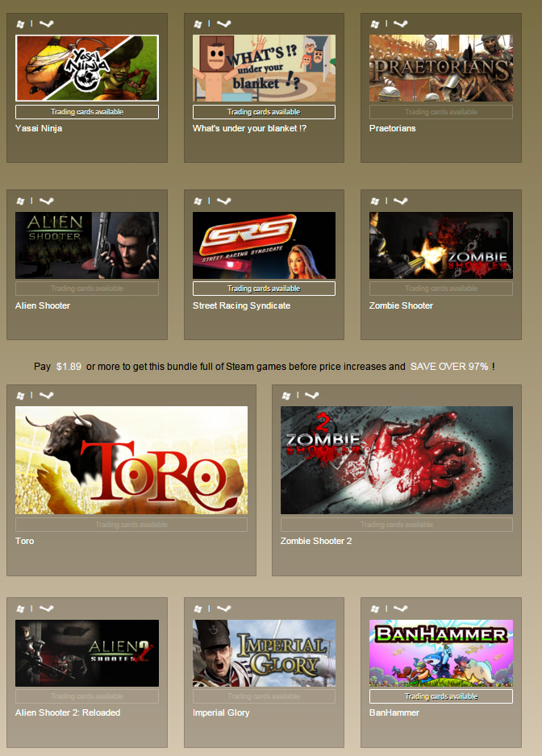
Task: Click Steam icon on Street Racing Syndicate card
Action: (223, 201)
